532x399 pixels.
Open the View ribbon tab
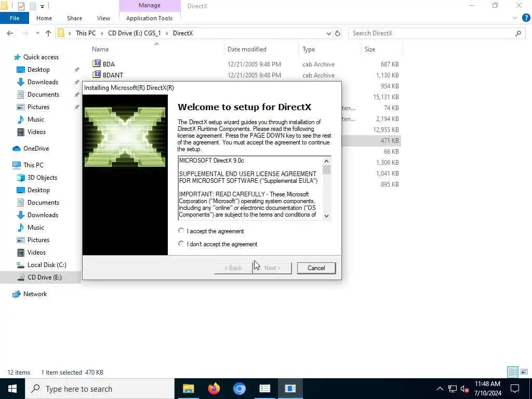103,18
